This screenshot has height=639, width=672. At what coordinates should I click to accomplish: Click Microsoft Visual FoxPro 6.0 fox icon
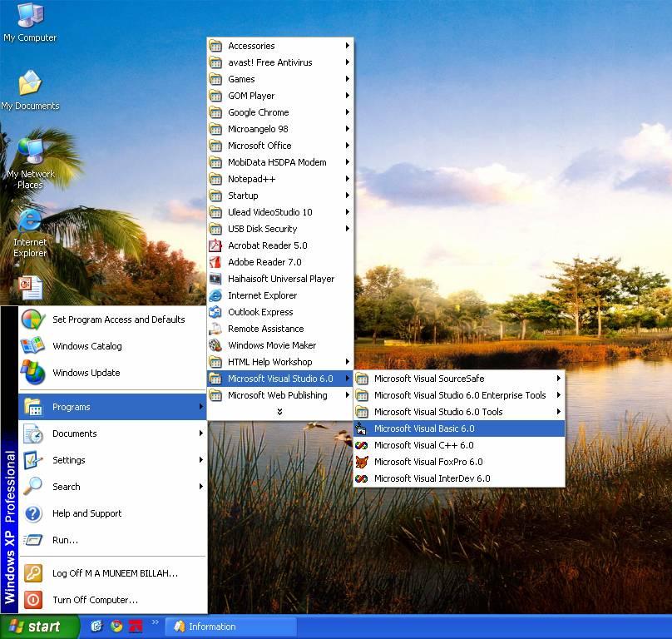point(362,462)
